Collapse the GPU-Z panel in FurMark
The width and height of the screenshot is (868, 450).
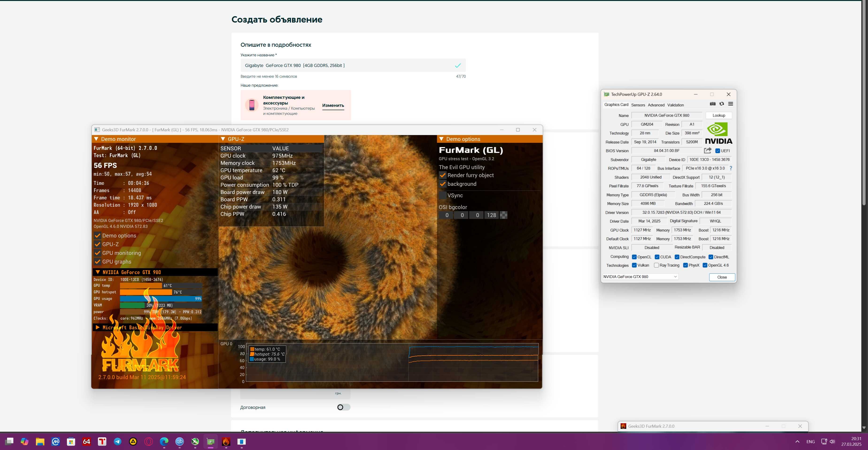click(x=271, y=139)
